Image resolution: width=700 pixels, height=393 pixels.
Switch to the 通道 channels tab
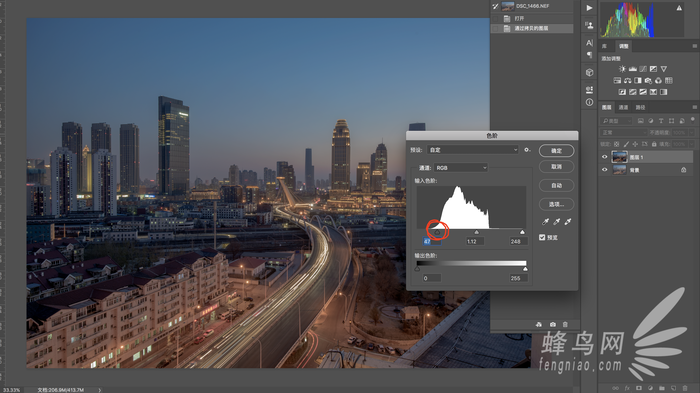(x=623, y=107)
